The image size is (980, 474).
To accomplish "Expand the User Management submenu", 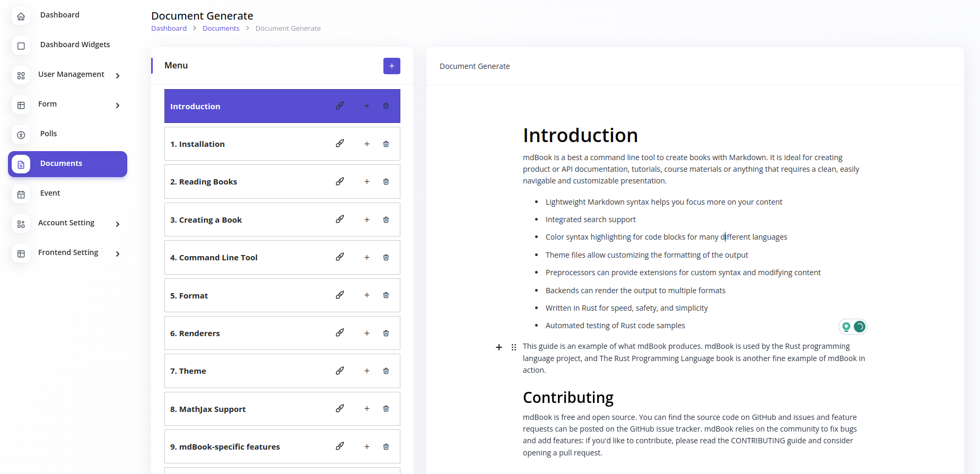I will click(x=118, y=76).
